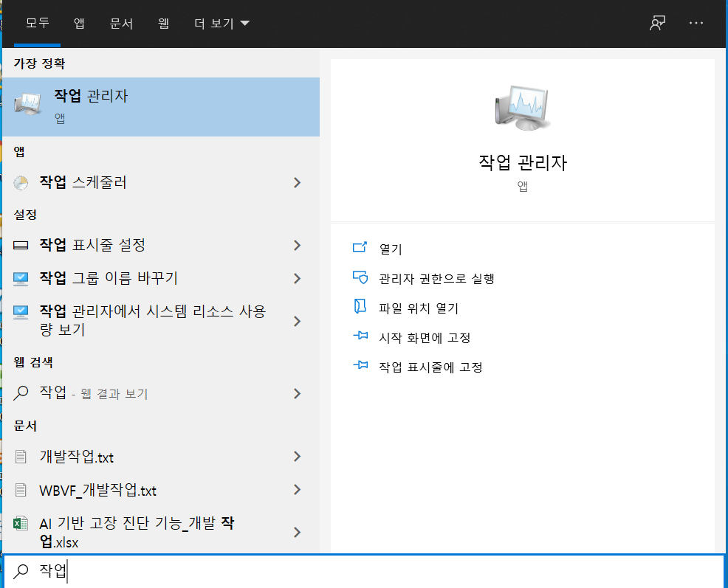Click the monitor icon beside 작업 그룹 이름 바꾸기

(21, 279)
